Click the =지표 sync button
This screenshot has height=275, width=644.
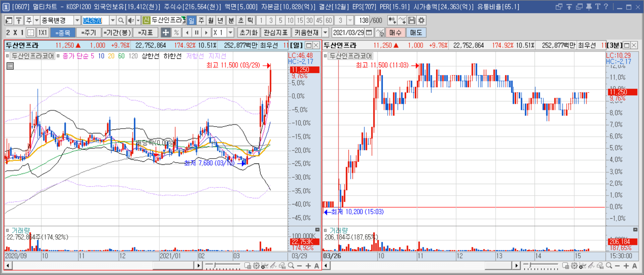(x=146, y=33)
